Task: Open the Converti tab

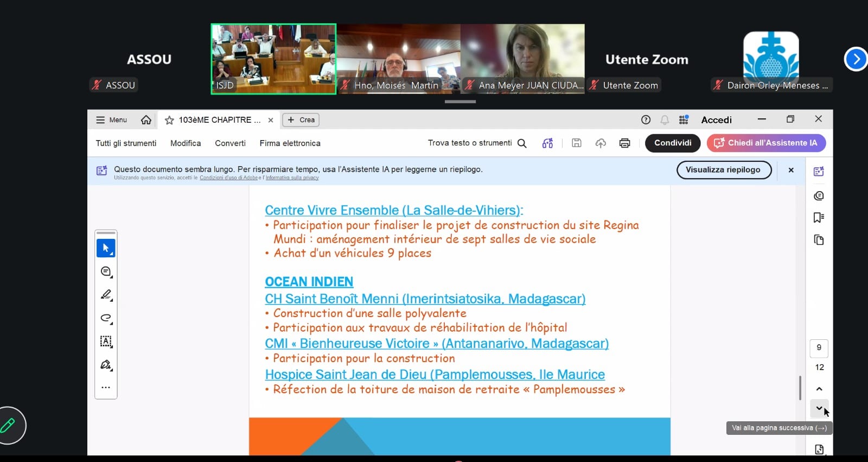Action: point(230,143)
